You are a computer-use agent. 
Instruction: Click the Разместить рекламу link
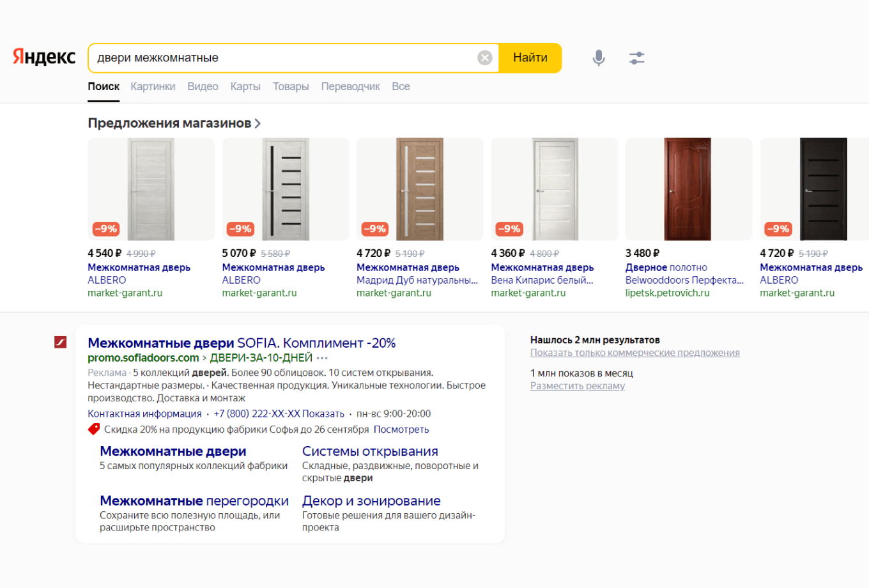[577, 386]
